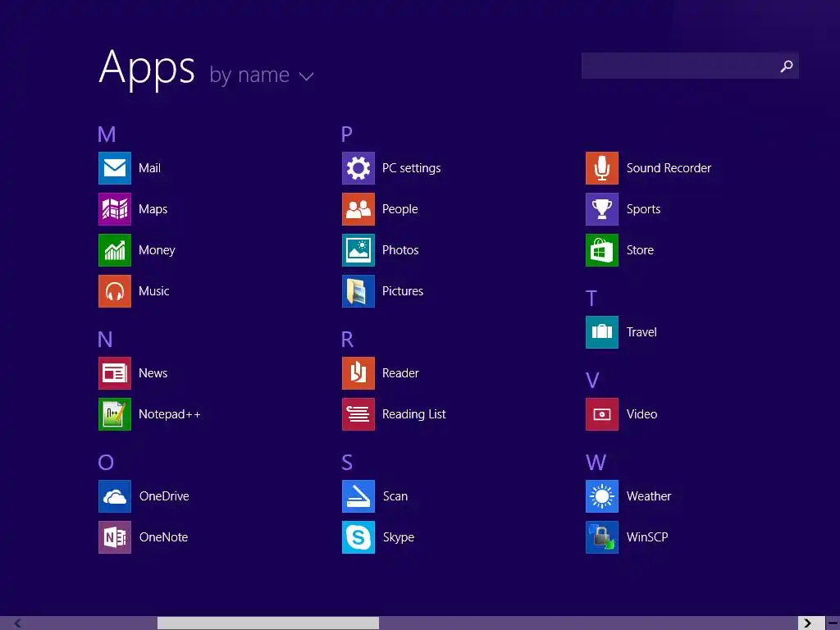Click the horizontal scrollbar thumb
Image resolution: width=840 pixels, height=630 pixels.
pyautogui.click(x=268, y=623)
